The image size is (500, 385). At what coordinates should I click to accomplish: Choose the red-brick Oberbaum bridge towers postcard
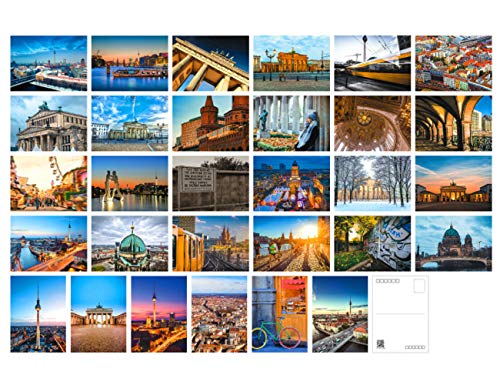(x=211, y=123)
